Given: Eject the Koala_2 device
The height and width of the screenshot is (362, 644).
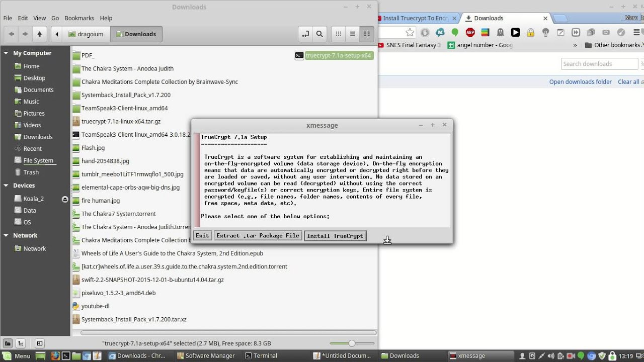Looking at the screenshot, I should coord(65,199).
